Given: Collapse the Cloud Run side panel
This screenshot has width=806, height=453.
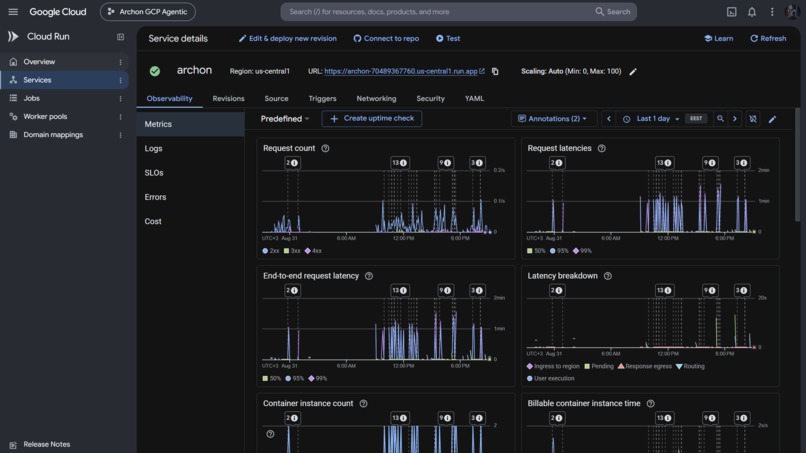Looking at the screenshot, I should click(x=120, y=37).
